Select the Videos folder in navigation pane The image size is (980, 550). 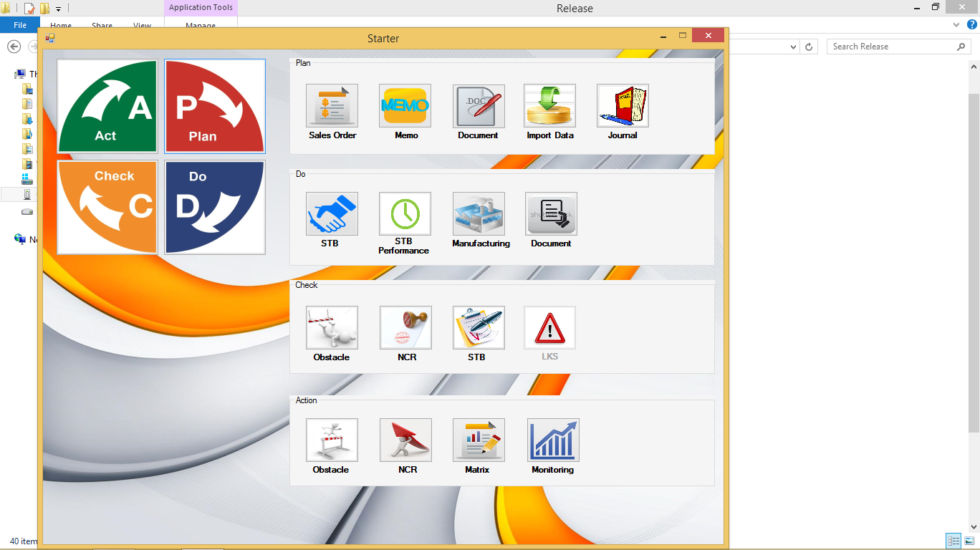(x=27, y=164)
